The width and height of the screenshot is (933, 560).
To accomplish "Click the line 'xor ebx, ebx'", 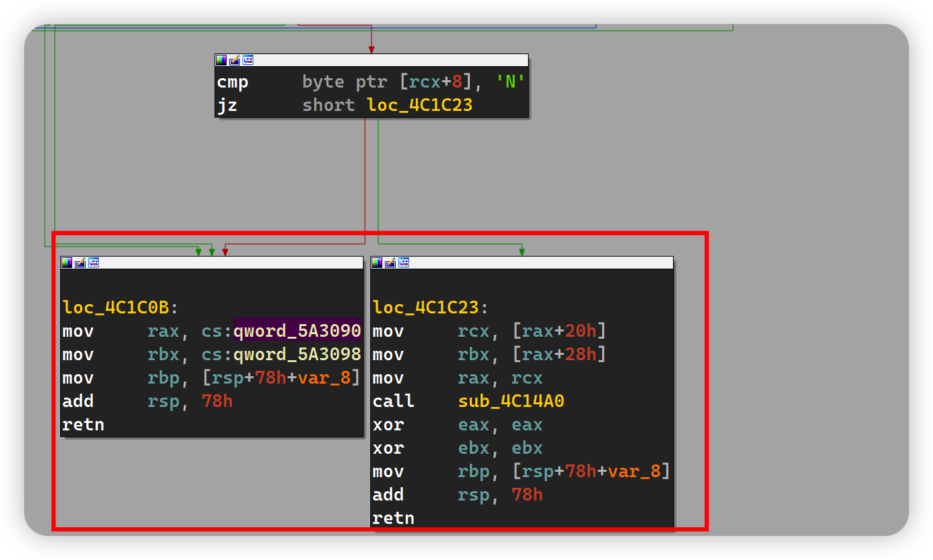I will tap(458, 448).
